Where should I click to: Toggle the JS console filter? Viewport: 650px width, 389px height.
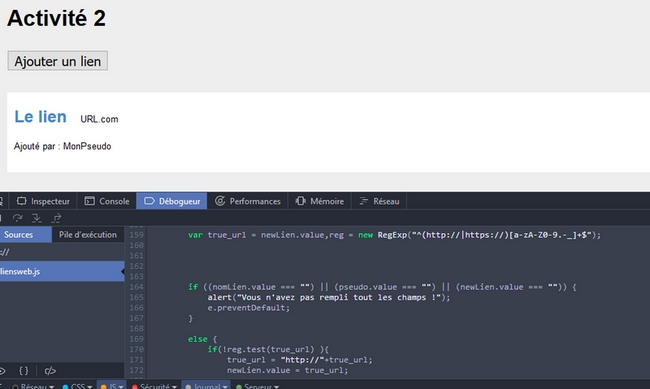pos(112,386)
